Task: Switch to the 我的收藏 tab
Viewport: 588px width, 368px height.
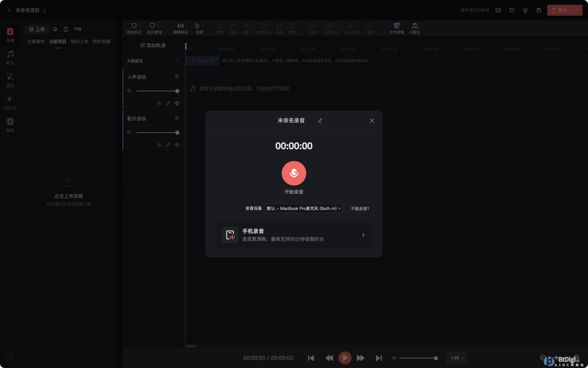Action: (101, 42)
